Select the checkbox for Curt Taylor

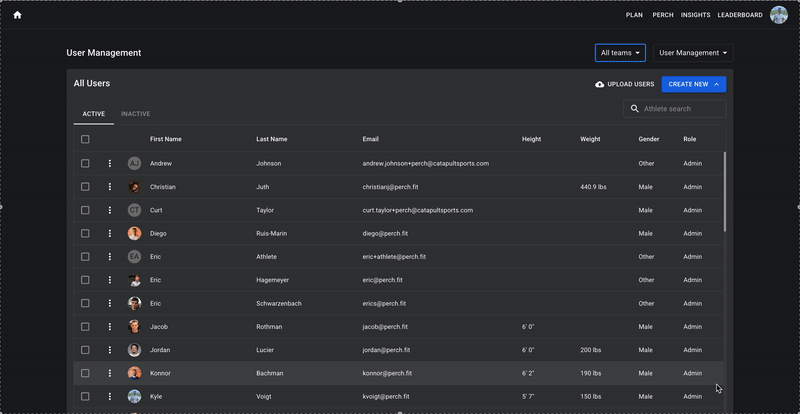pyautogui.click(x=85, y=210)
